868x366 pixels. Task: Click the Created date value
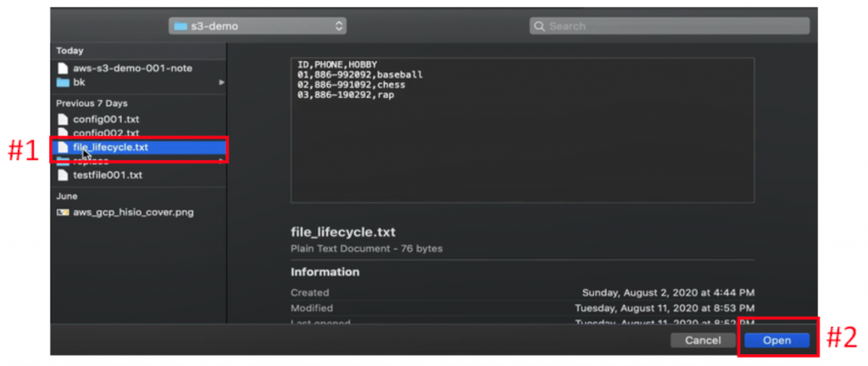click(668, 292)
